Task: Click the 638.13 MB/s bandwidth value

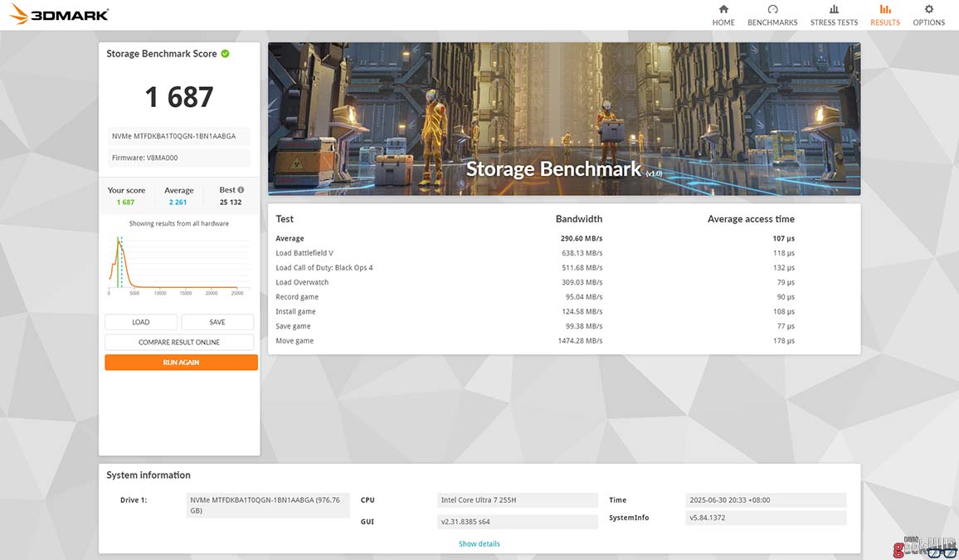Action: coord(582,253)
